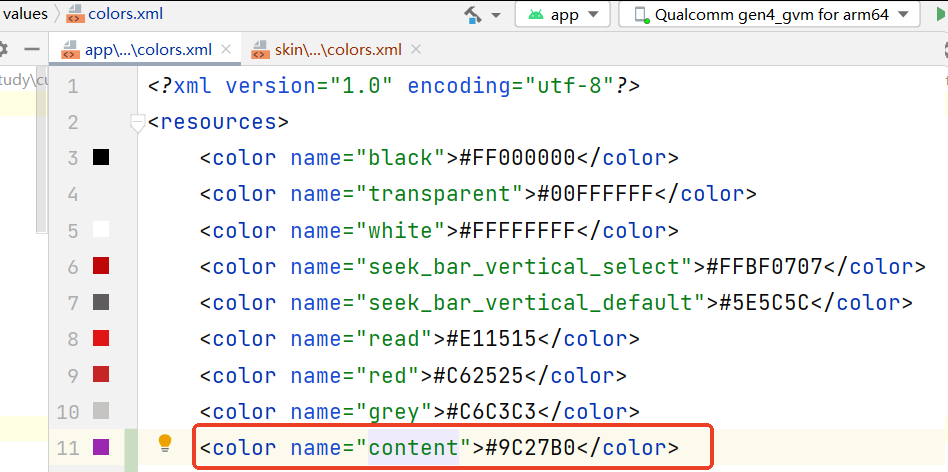
Task: Click line number 1 in the gutter
Action: 73,86
